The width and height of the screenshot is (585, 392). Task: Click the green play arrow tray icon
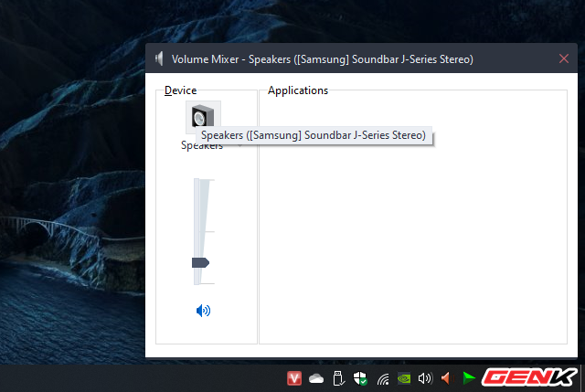469,378
